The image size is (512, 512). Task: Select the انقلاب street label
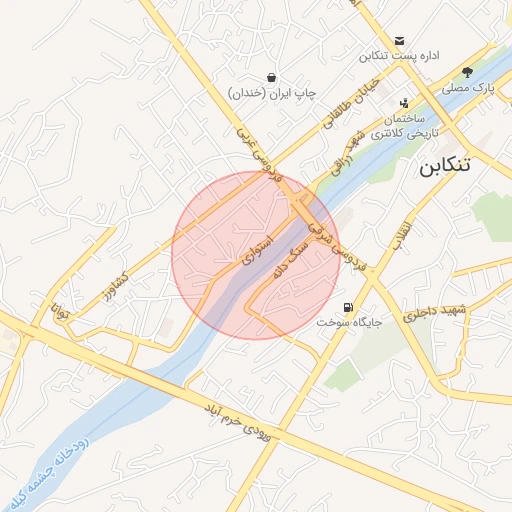(x=402, y=236)
